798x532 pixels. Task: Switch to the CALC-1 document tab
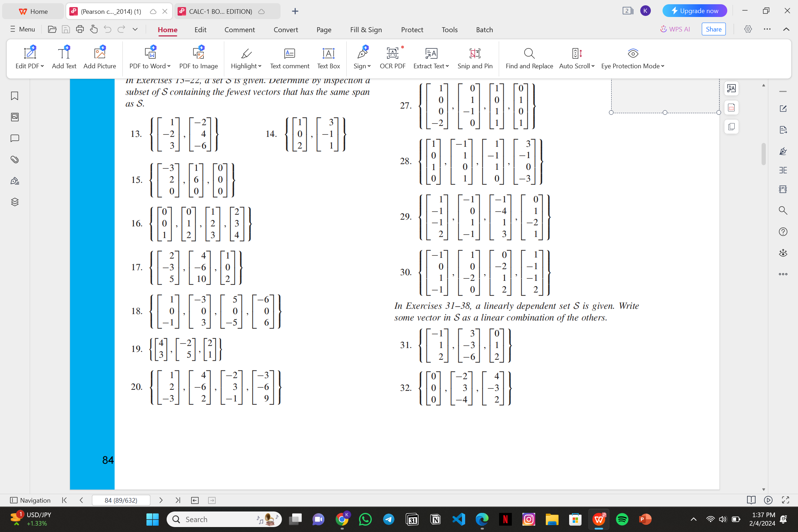click(x=220, y=11)
